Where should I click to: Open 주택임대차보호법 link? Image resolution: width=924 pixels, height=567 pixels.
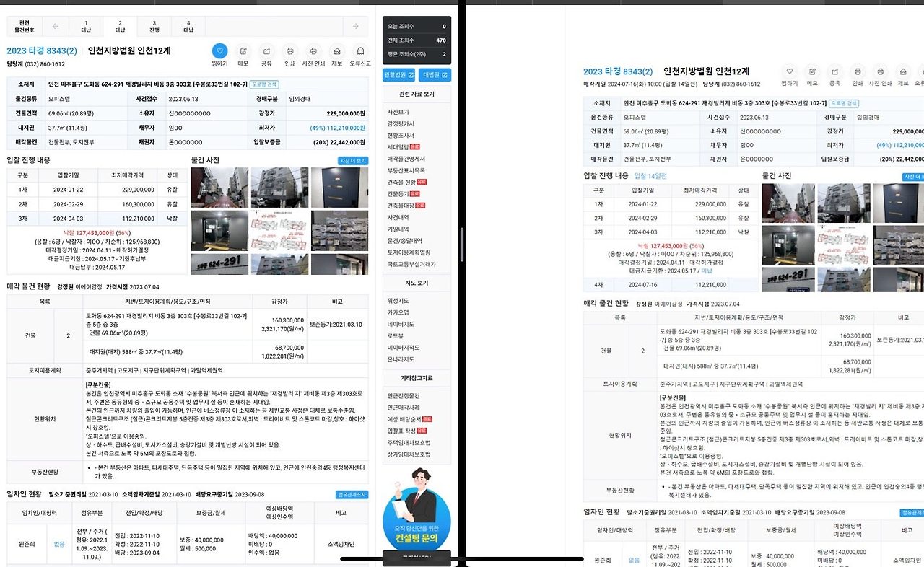[x=409, y=442]
